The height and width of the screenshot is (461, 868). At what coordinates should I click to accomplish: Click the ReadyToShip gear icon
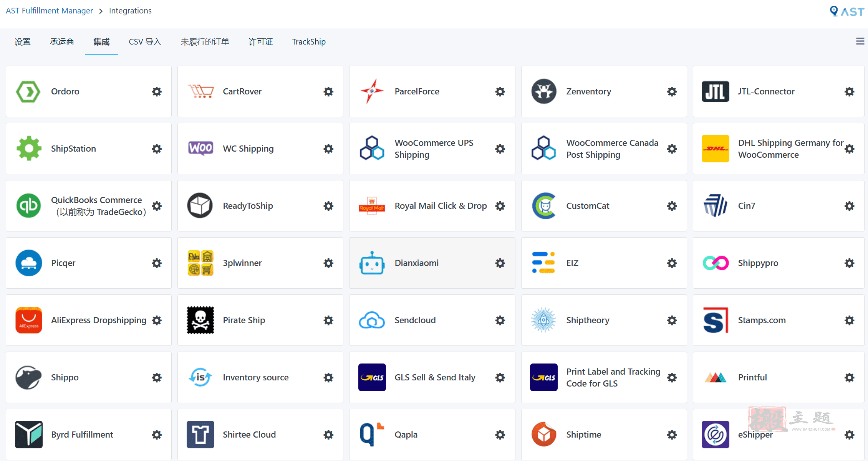click(x=328, y=206)
